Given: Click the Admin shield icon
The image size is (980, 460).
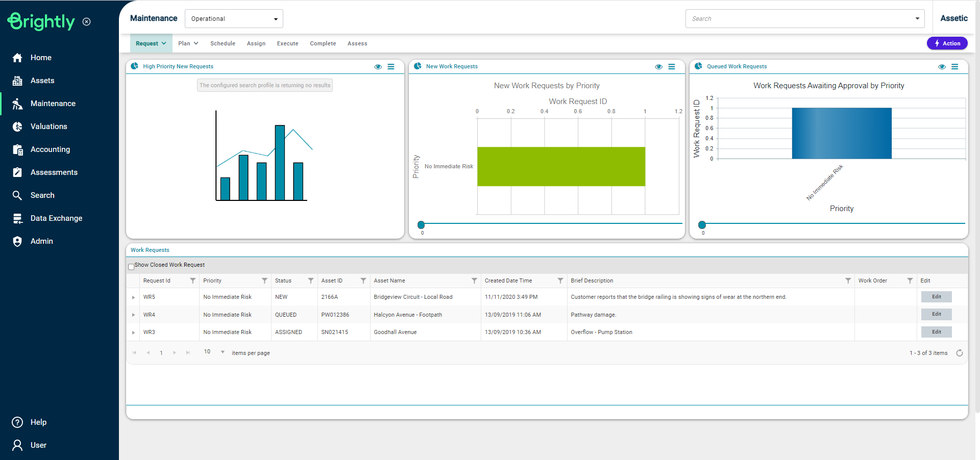Looking at the screenshot, I should tap(17, 241).
